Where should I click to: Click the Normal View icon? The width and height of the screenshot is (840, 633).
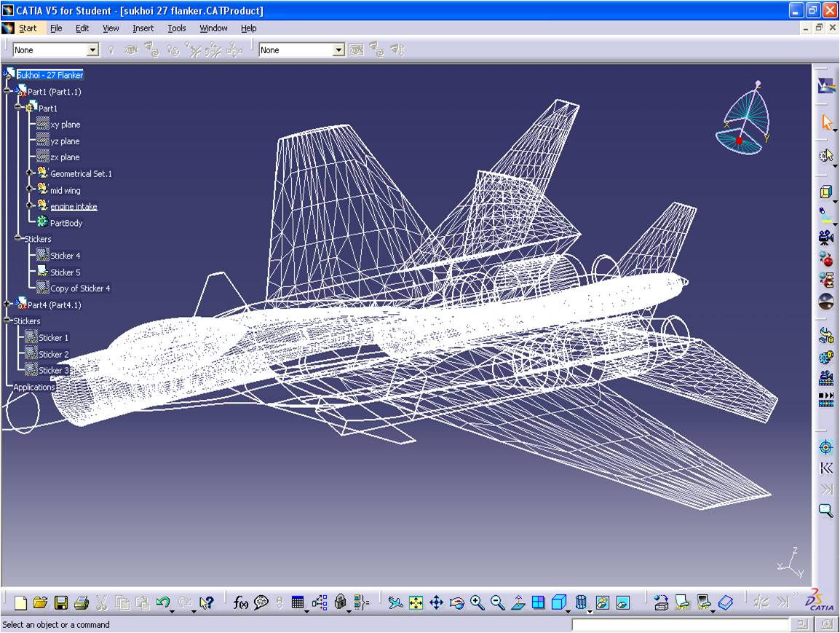[x=518, y=603]
